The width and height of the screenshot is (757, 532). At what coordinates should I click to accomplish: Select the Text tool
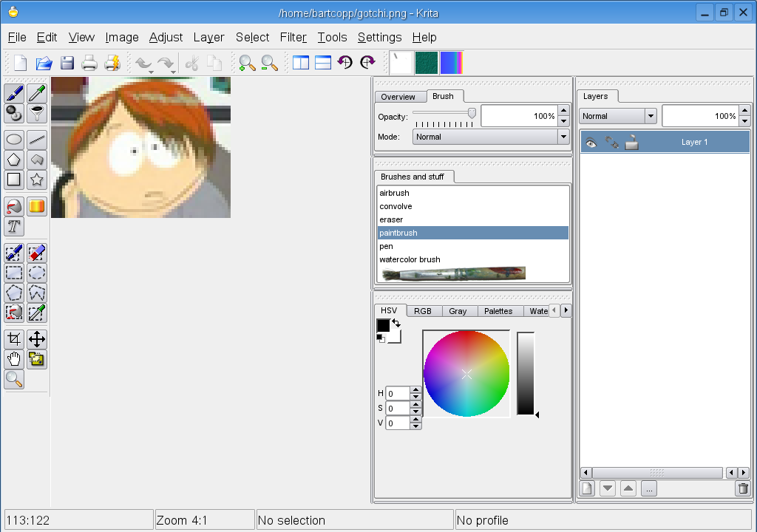point(14,226)
